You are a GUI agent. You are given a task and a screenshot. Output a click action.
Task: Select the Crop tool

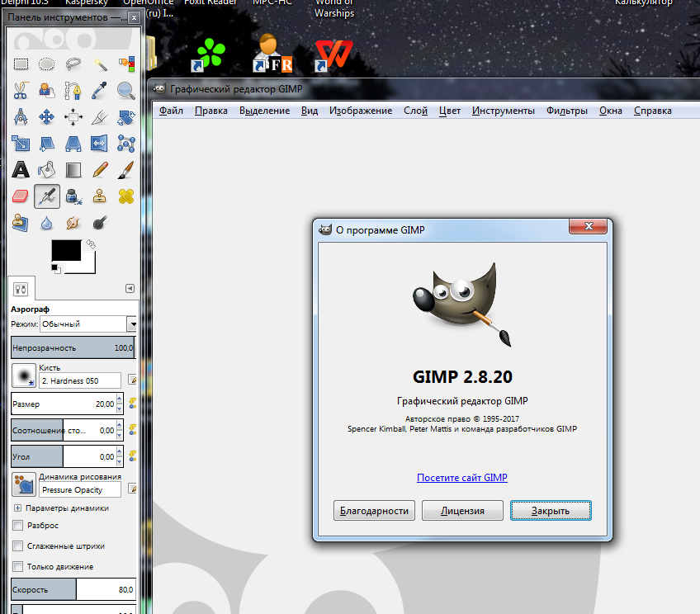(100, 117)
